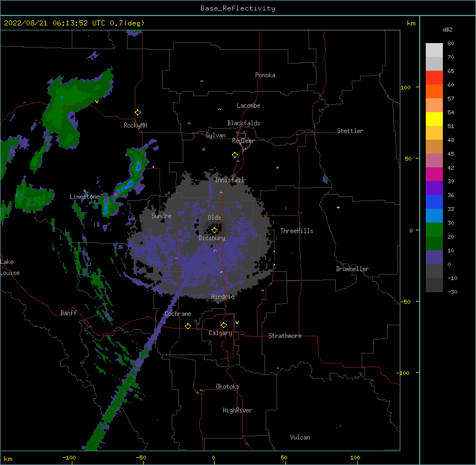This screenshot has height=465, width=476.
Task: Pick the dusty pink 42–45 dBZ legend swatch
Action: tap(434, 161)
